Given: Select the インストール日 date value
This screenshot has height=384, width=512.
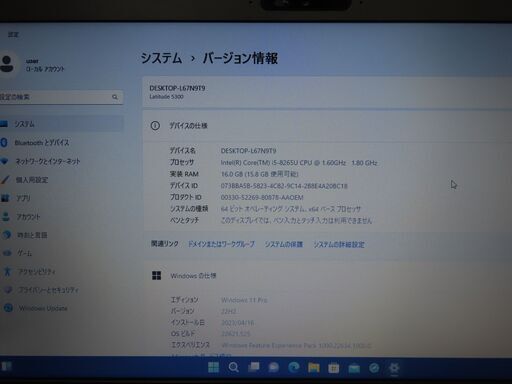Looking at the screenshot, I should 238,323.
